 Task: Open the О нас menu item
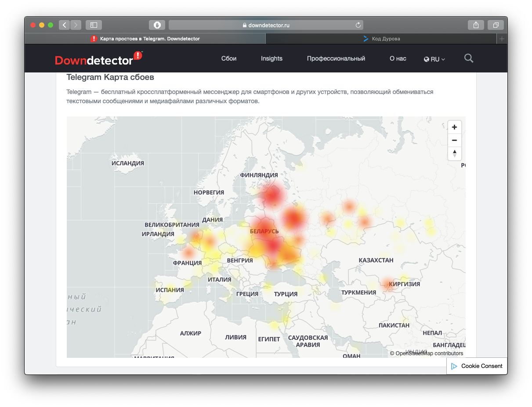point(398,58)
